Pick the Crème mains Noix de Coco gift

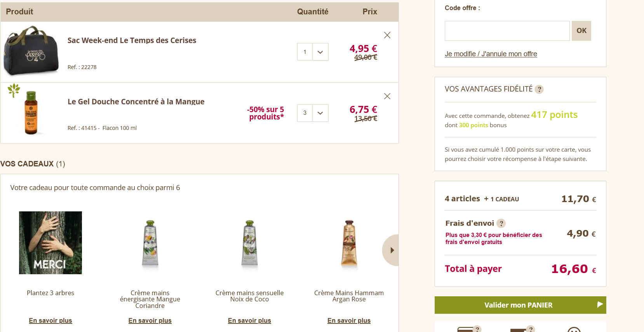tap(249, 244)
